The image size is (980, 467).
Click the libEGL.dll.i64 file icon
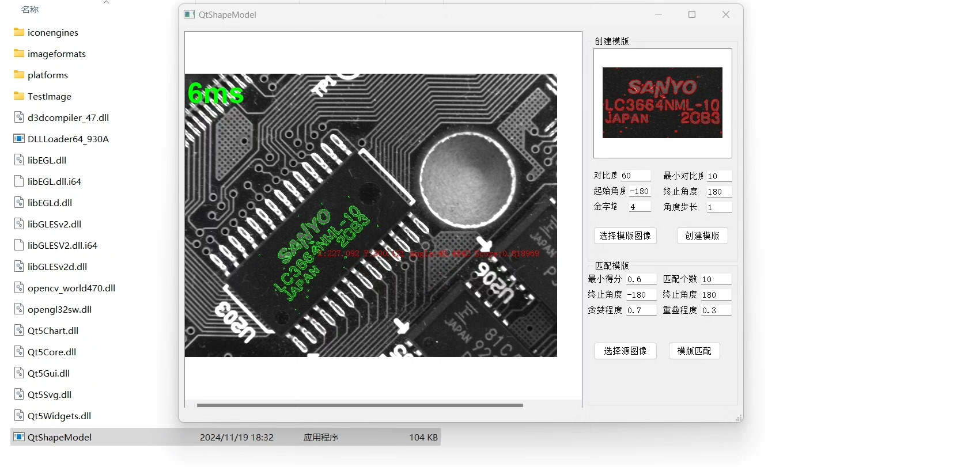click(x=19, y=181)
